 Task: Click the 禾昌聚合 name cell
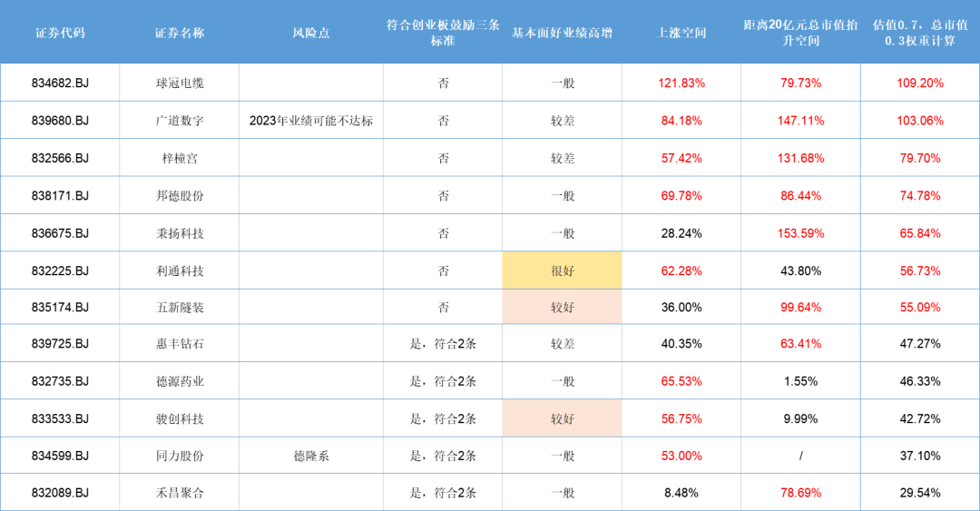(x=179, y=493)
